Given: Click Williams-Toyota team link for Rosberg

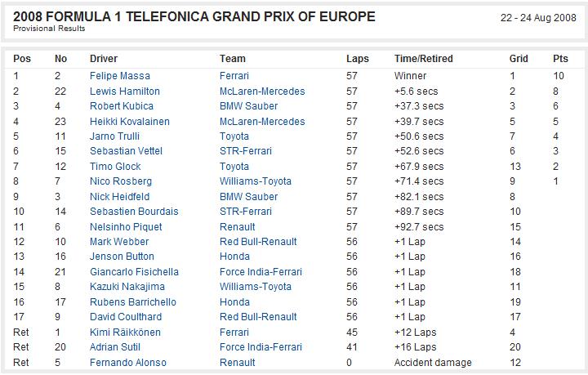Looking at the screenshot, I should (256, 181).
